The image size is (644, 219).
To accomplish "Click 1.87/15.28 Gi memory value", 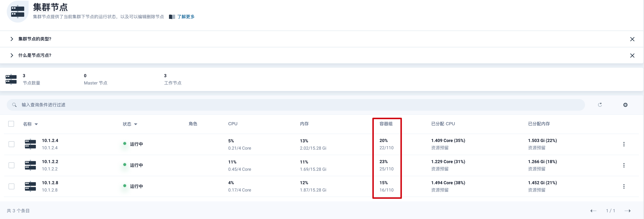I will (313, 190).
